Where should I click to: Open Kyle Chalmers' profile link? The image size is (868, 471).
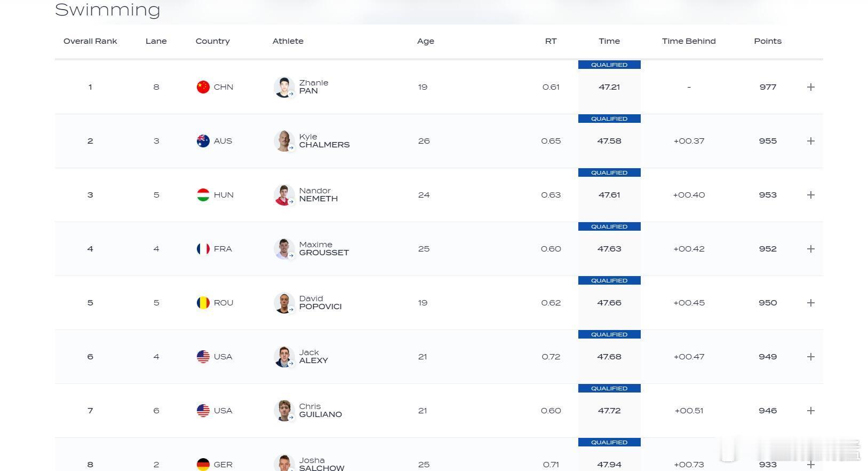pyautogui.click(x=324, y=141)
